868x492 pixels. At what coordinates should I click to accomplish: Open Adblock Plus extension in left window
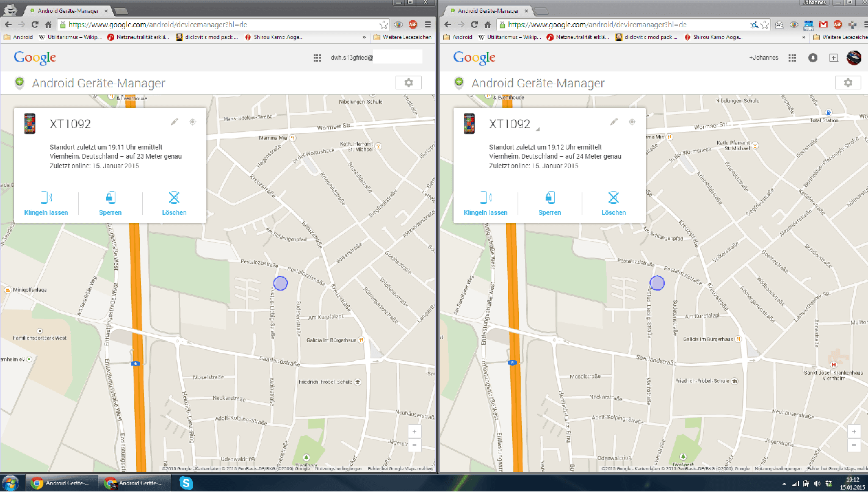pos(413,25)
